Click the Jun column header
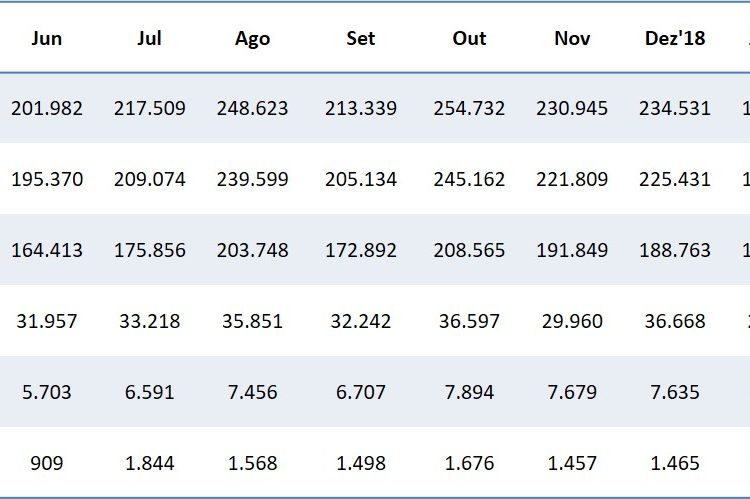This screenshot has width=750, height=499. [x=47, y=39]
